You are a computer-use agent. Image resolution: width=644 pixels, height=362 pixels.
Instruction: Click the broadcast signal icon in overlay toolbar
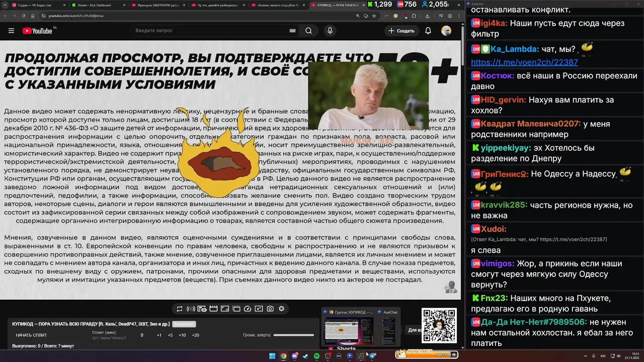click(x=191, y=309)
